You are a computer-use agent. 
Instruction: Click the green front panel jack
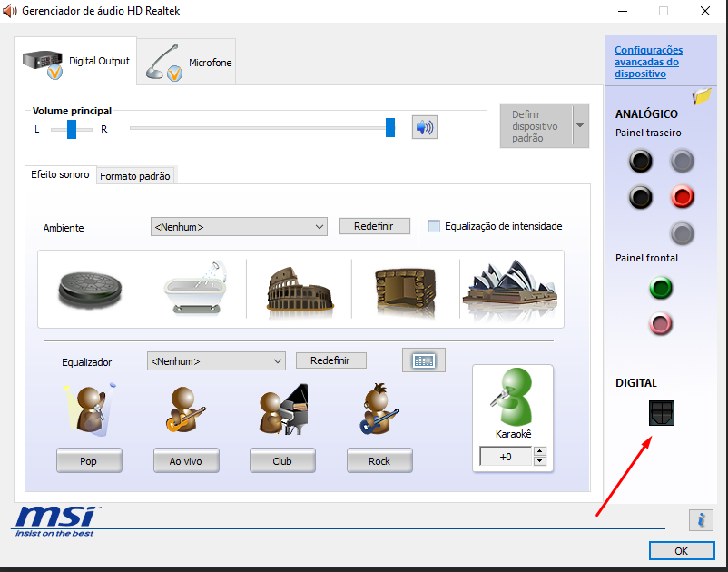[x=661, y=288]
